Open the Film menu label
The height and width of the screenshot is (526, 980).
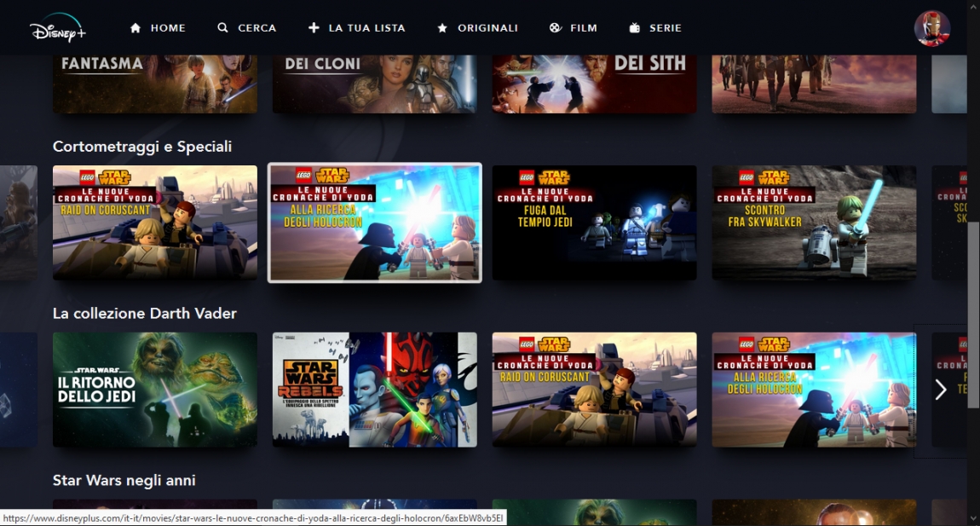pyautogui.click(x=584, y=28)
